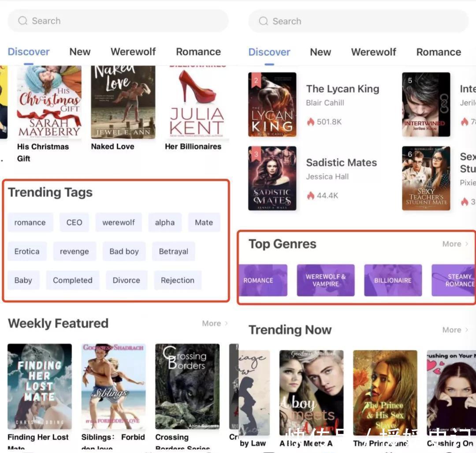The width and height of the screenshot is (476, 453).
Task: Select the Baby trending tag
Action: coord(23,280)
